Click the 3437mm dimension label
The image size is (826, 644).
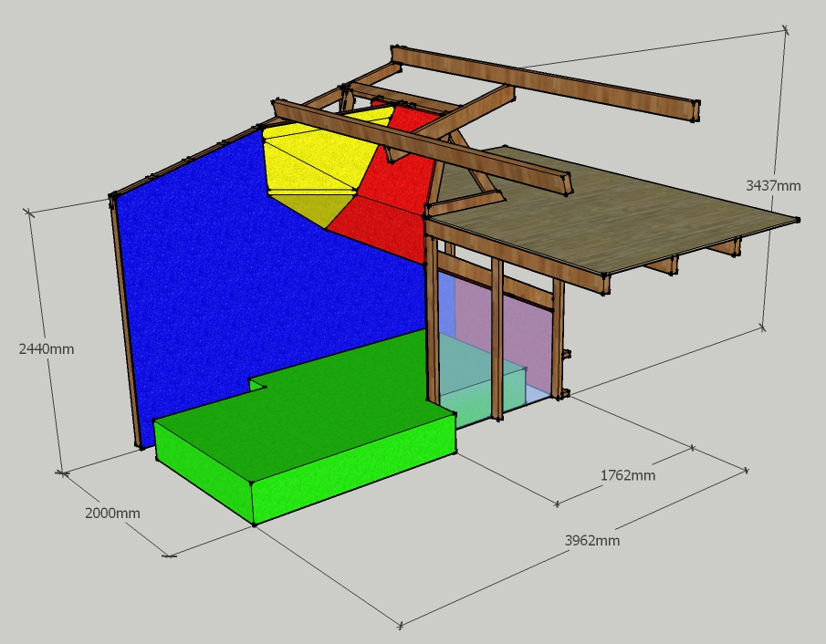click(772, 185)
